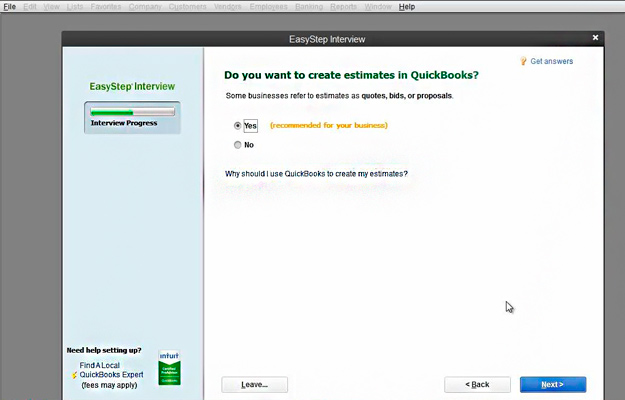Close the EasyStep Interview dialog
The width and height of the screenshot is (625, 400).
pyautogui.click(x=595, y=37)
